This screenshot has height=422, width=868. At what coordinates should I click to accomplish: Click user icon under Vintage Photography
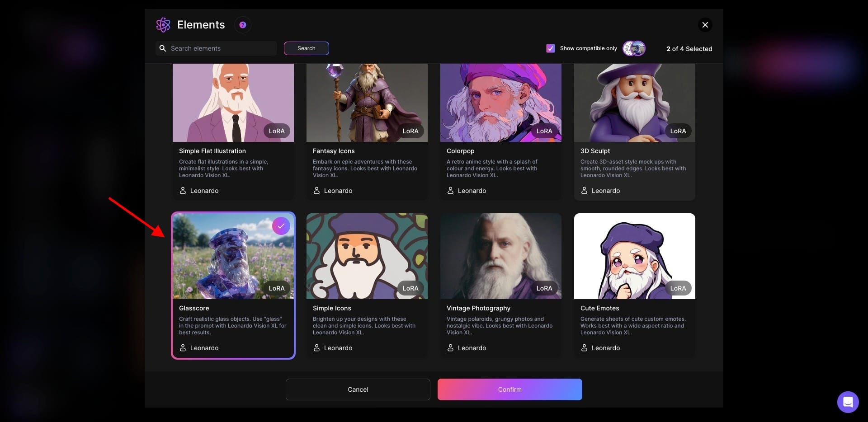[x=450, y=348]
